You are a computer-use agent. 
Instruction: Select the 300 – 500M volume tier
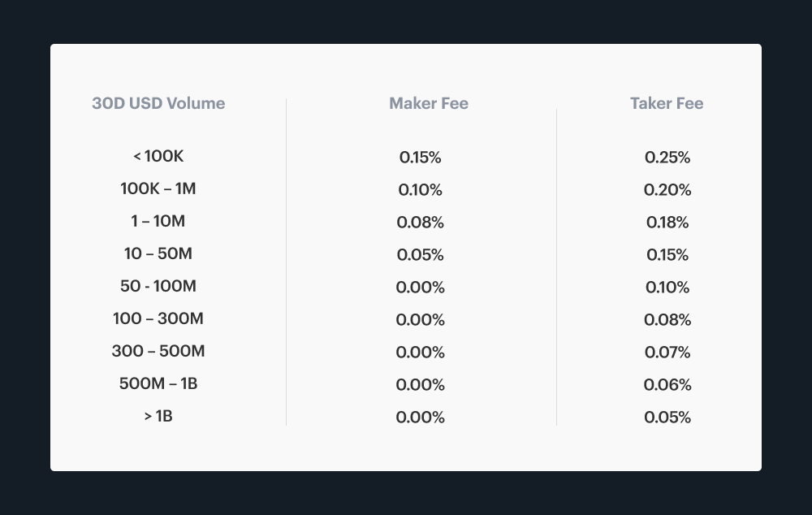click(x=158, y=351)
